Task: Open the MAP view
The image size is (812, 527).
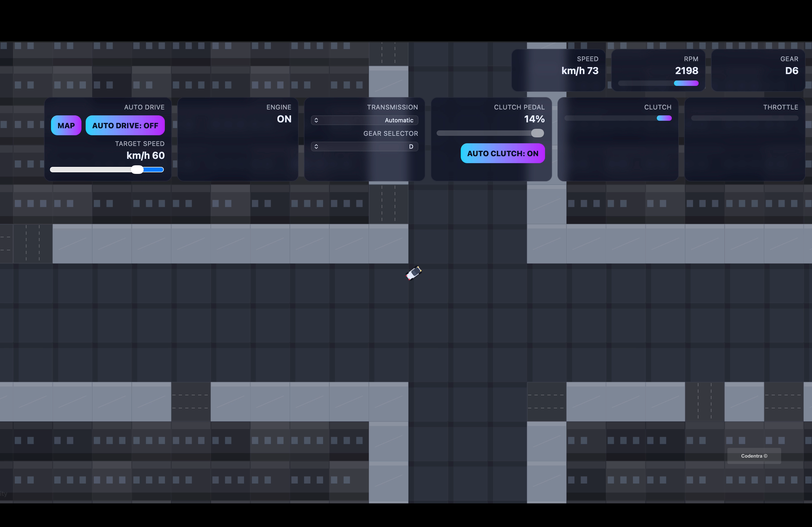Action: [x=66, y=125]
